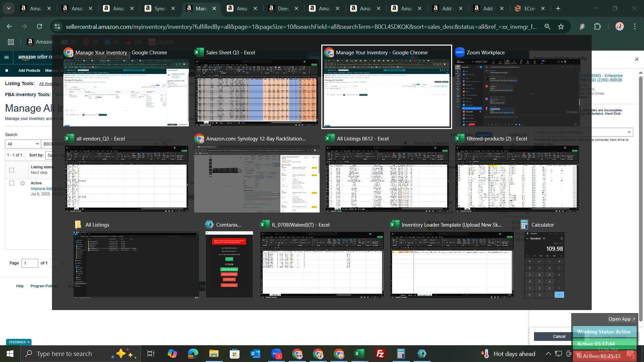
Task: Click the page number input field
Action: [x=30, y=263]
